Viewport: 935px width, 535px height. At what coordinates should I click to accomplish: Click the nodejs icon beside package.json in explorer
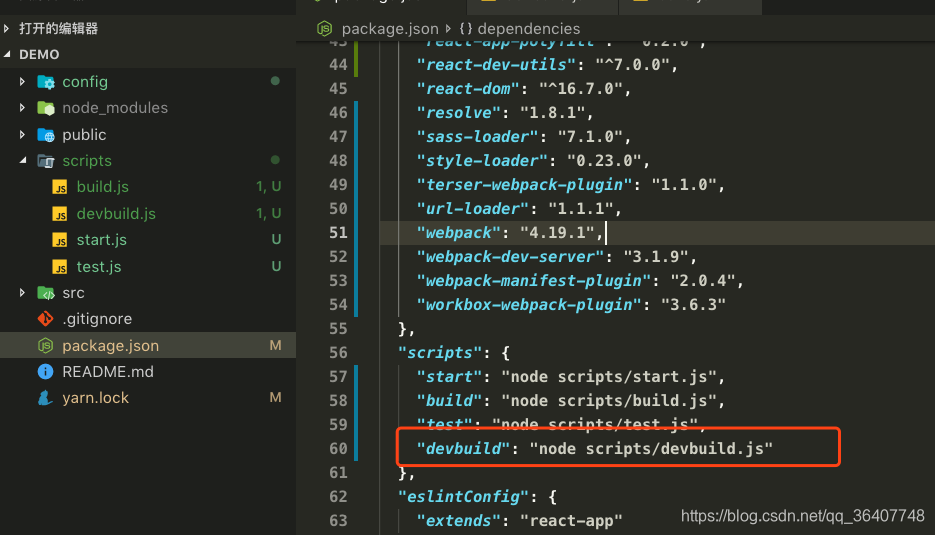pyautogui.click(x=45, y=345)
